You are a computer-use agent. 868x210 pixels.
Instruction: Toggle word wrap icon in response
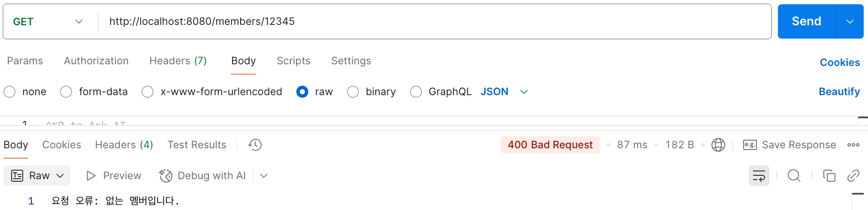[759, 176]
